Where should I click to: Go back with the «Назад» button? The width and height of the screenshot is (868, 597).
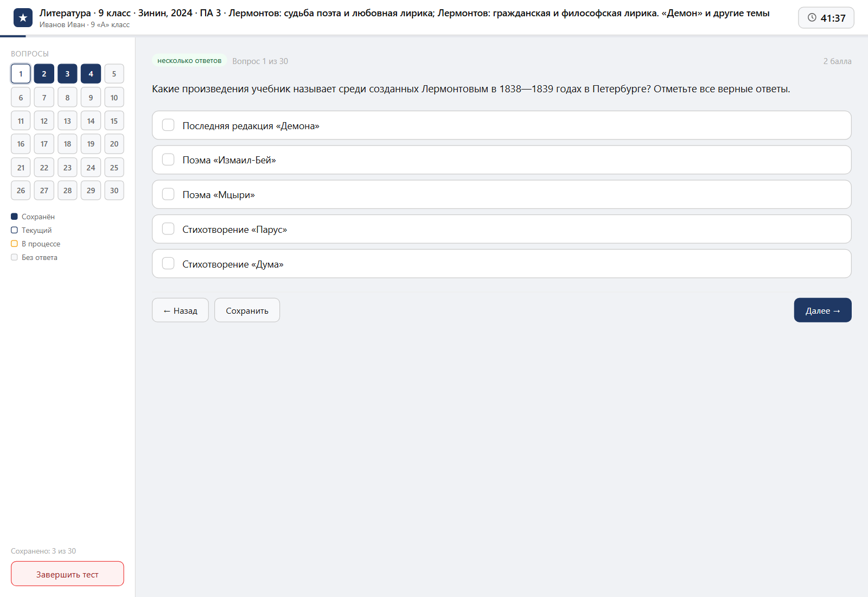[x=180, y=310]
